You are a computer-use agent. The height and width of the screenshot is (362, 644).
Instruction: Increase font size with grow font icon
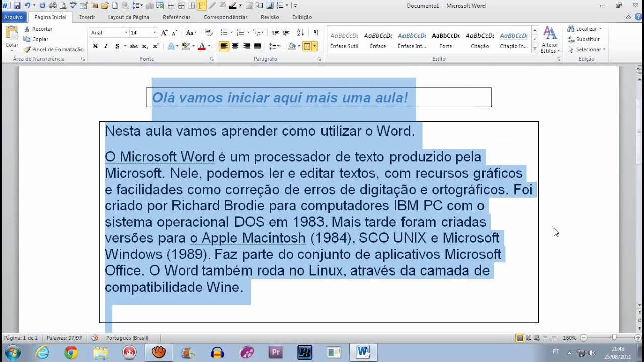click(x=164, y=33)
